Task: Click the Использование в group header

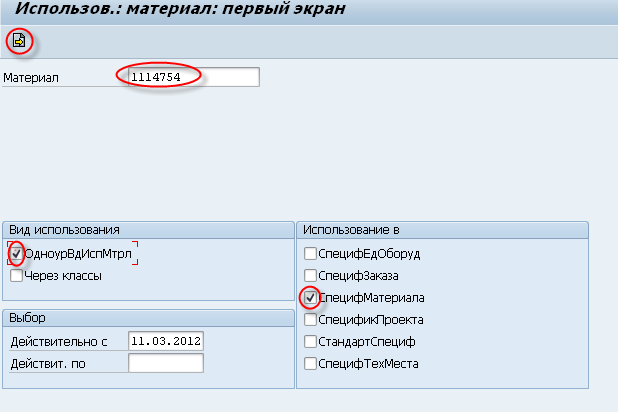Action: 442,230
